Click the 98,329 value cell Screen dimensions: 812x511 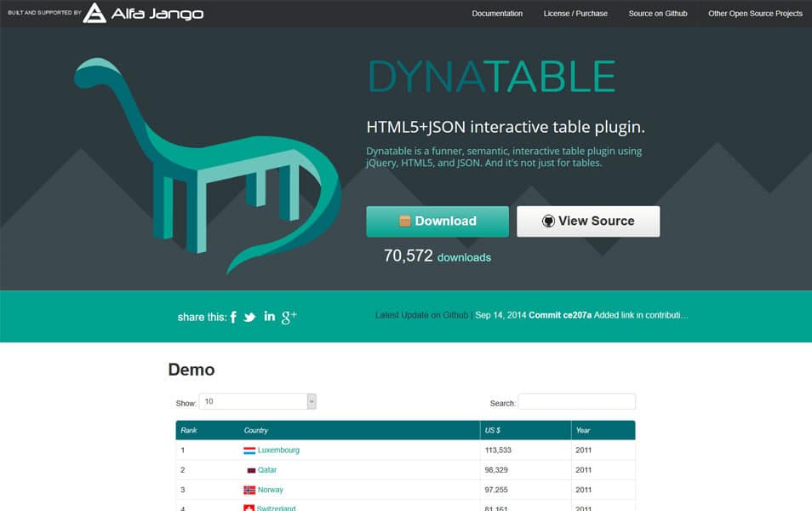[x=496, y=469]
